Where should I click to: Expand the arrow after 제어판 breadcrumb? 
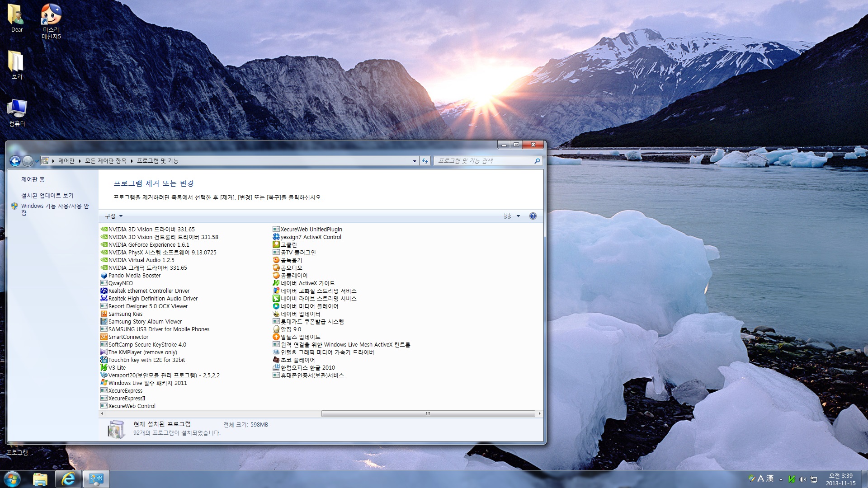80,161
